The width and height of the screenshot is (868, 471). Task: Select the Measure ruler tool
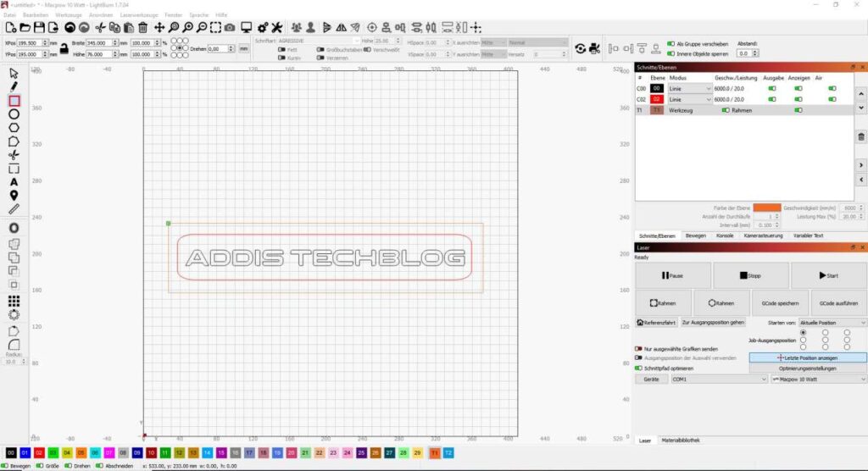pos(14,209)
